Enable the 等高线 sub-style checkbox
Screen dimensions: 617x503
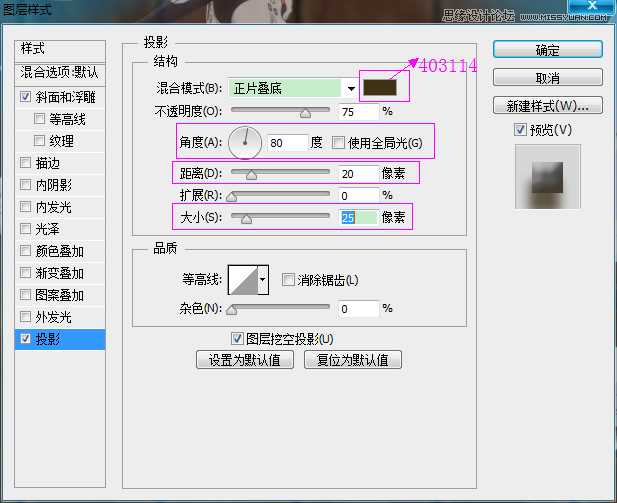click(x=39, y=118)
